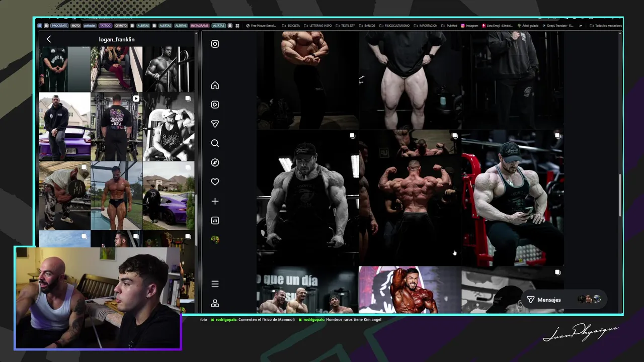The image size is (644, 362).
Task: Open the LETTERING INSPO bookmark folder
Action: click(x=318, y=26)
